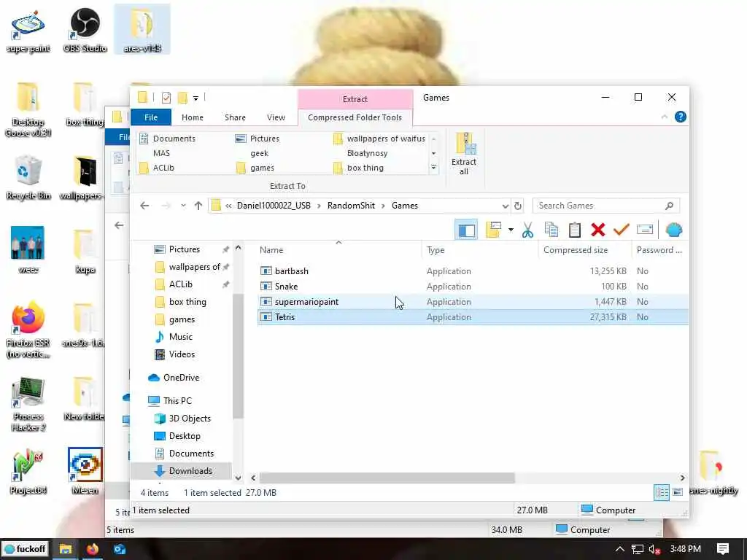
Task: Select Tetris application file
Action: [285, 317]
